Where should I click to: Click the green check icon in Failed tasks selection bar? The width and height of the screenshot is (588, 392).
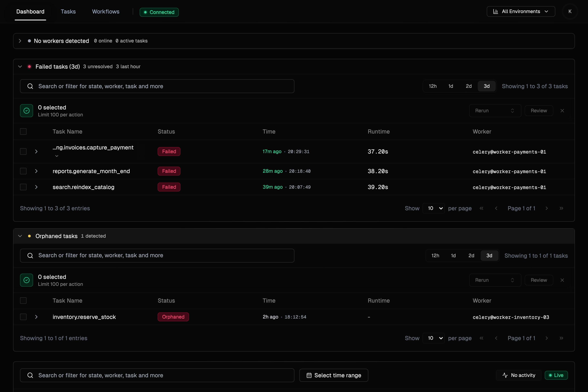pos(27,111)
